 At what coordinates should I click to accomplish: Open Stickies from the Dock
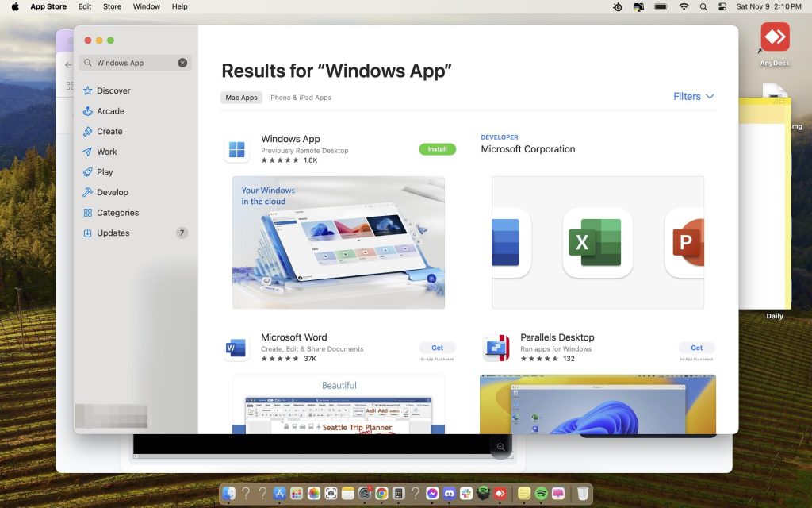524,493
